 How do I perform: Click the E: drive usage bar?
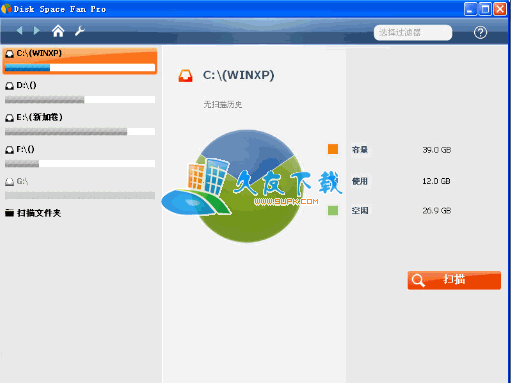tap(80, 131)
